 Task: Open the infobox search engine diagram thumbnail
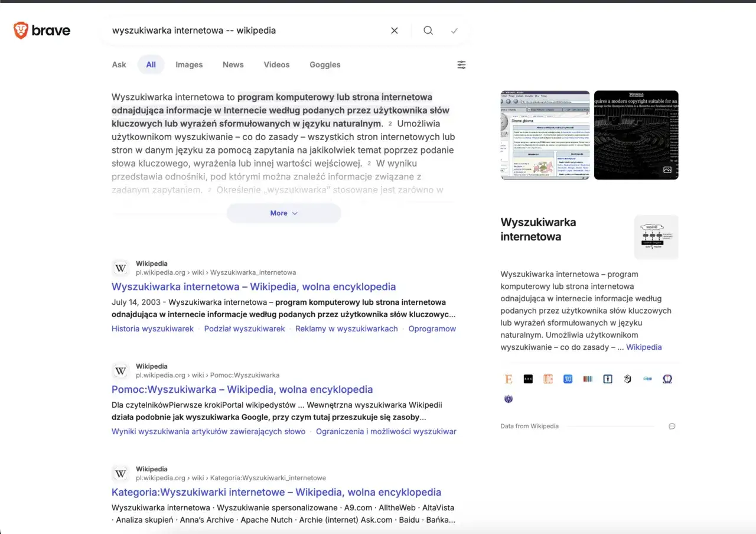coord(656,237)
